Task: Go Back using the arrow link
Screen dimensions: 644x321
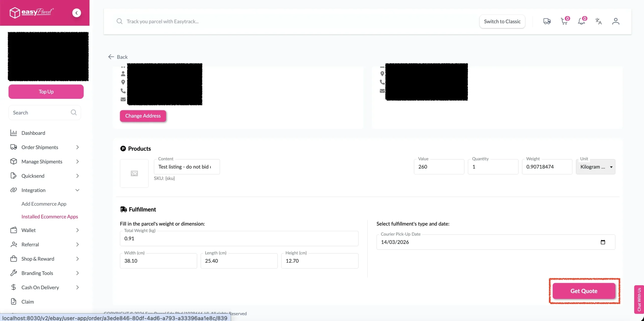Action: click(118, 57)
